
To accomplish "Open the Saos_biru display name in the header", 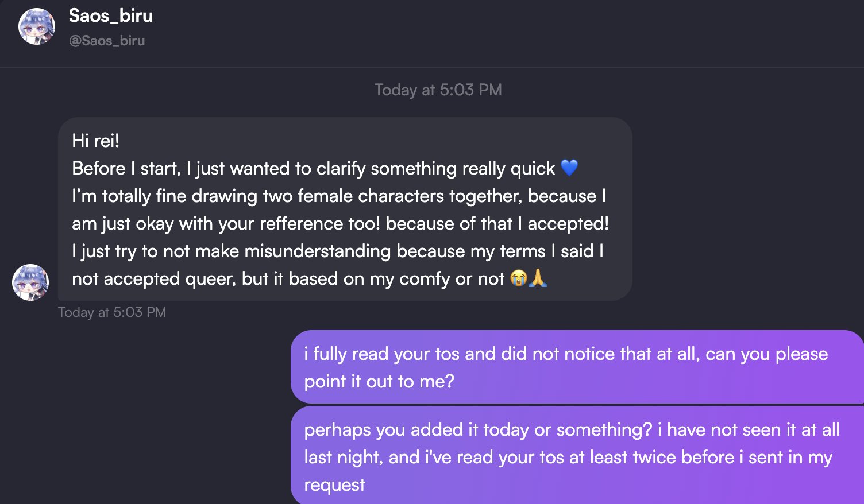I will (111, 15).
